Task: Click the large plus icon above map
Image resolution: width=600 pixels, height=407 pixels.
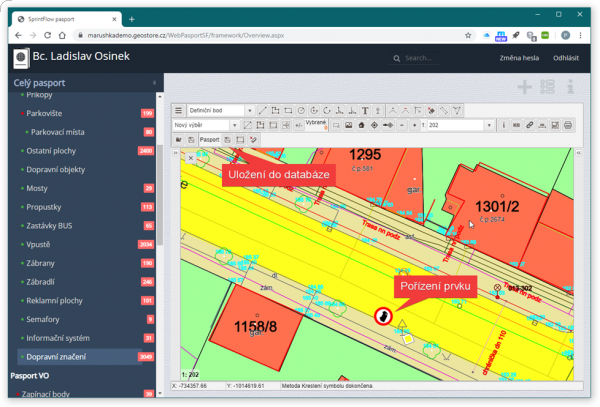Action: coord(524,87)
